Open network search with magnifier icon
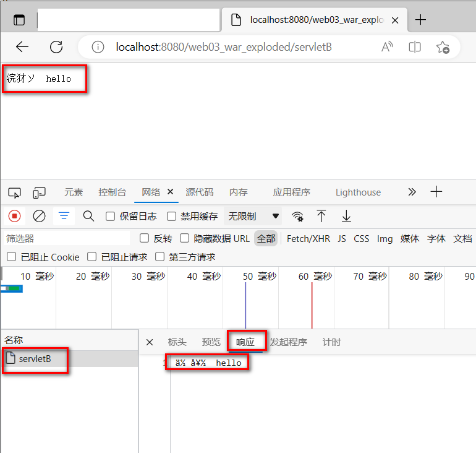 tap(88, 216)
